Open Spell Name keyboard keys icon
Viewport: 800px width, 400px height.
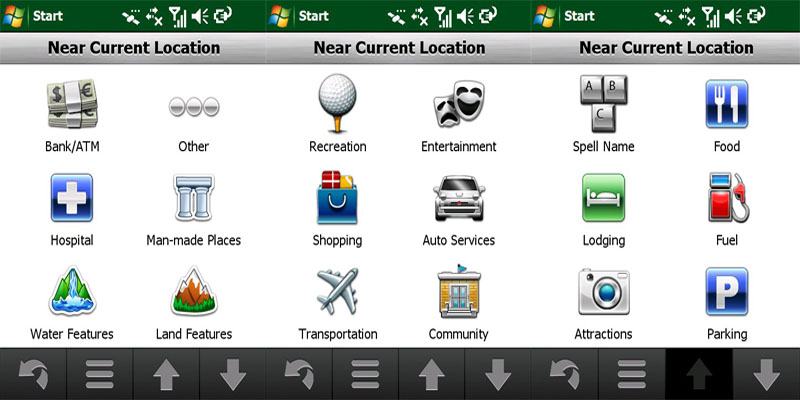coord(604,104)
